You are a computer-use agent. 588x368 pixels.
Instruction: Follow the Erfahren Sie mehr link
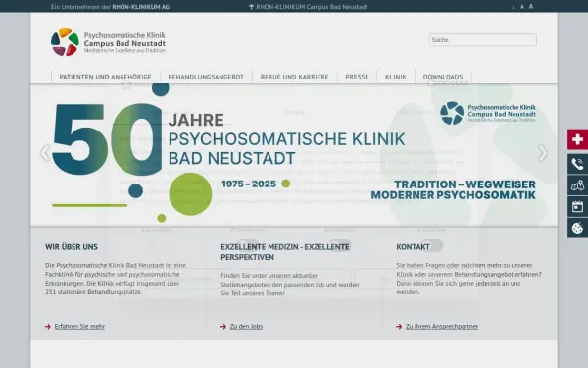(79, 327)
